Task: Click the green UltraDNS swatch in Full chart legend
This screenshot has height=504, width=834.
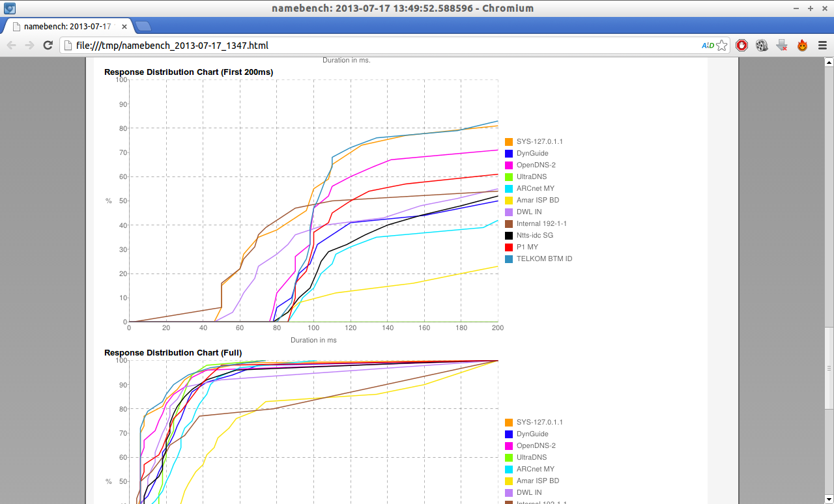Action: coord(509,457)
